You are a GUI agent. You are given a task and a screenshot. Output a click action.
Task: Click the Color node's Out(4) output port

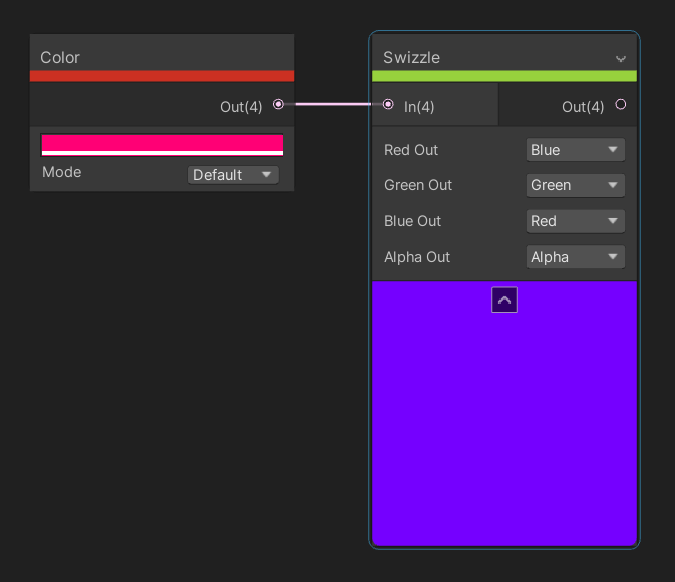[x=278, y=104]
